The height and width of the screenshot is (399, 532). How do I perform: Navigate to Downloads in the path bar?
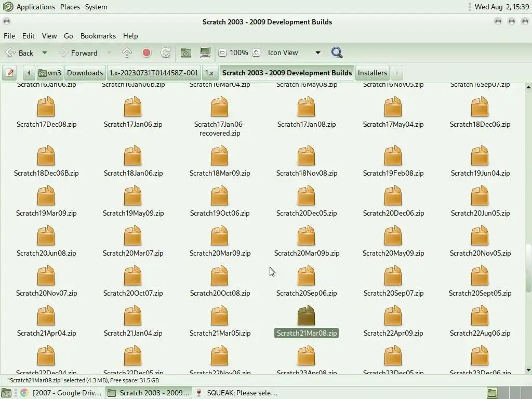[85, 73]
